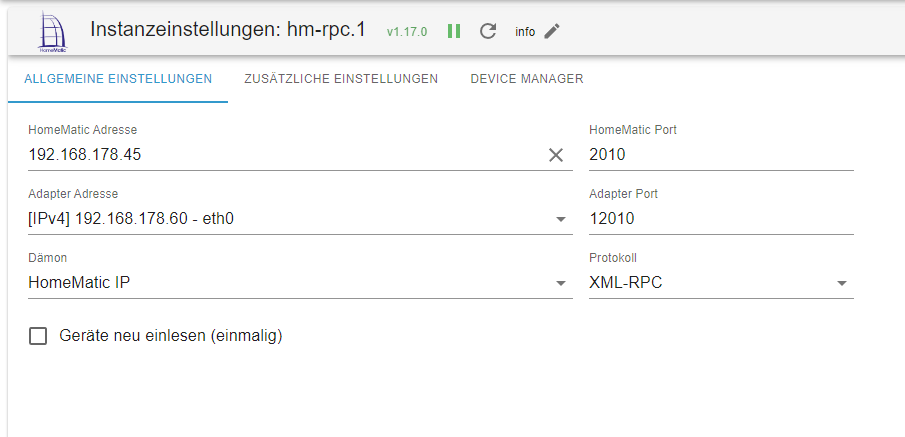Expand the Adapter Adresse dropdown

coord(560,219)
